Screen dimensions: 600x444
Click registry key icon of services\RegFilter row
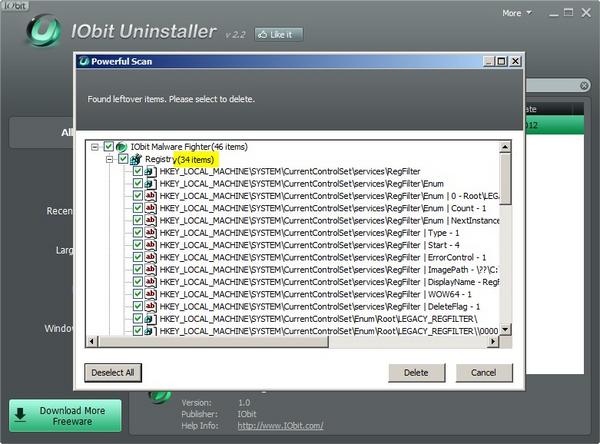150,171
